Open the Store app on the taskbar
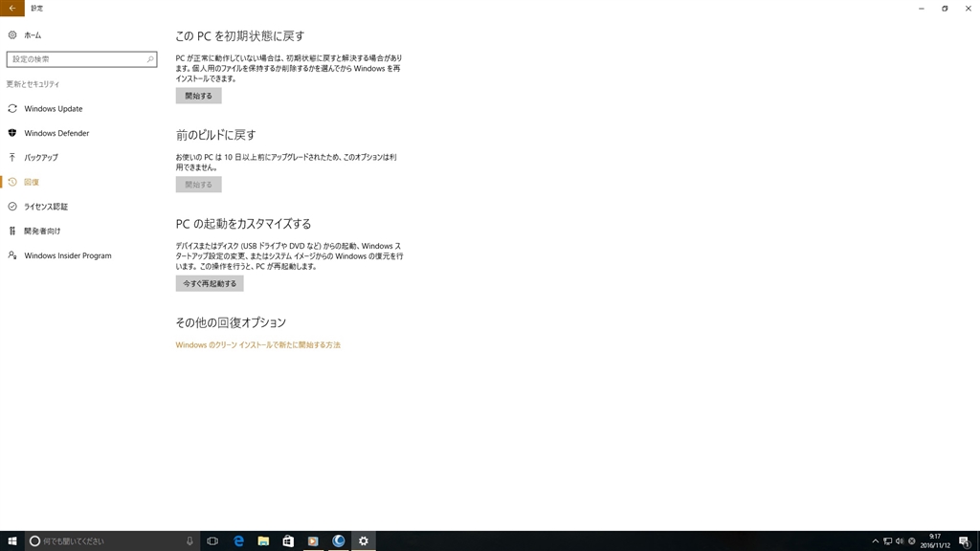 (x=287, y=541)
